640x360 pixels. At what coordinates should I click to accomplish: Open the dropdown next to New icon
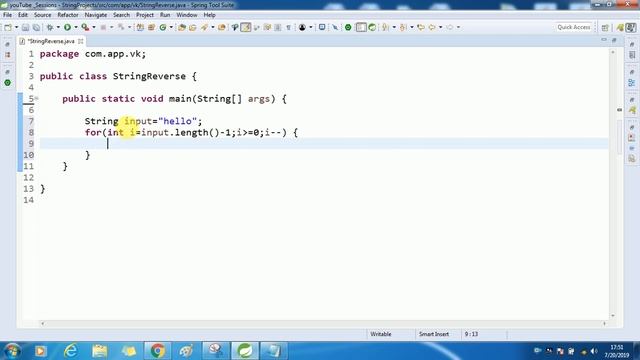(x=16, y=27)
